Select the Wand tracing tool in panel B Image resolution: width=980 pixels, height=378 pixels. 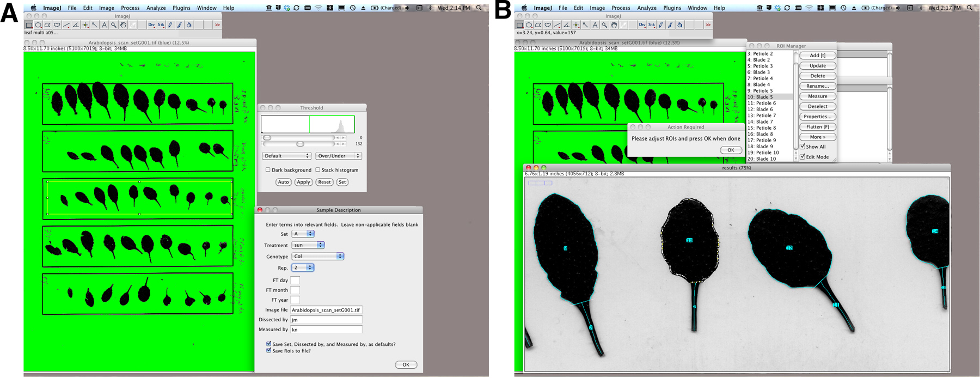(x=585, y=25)
